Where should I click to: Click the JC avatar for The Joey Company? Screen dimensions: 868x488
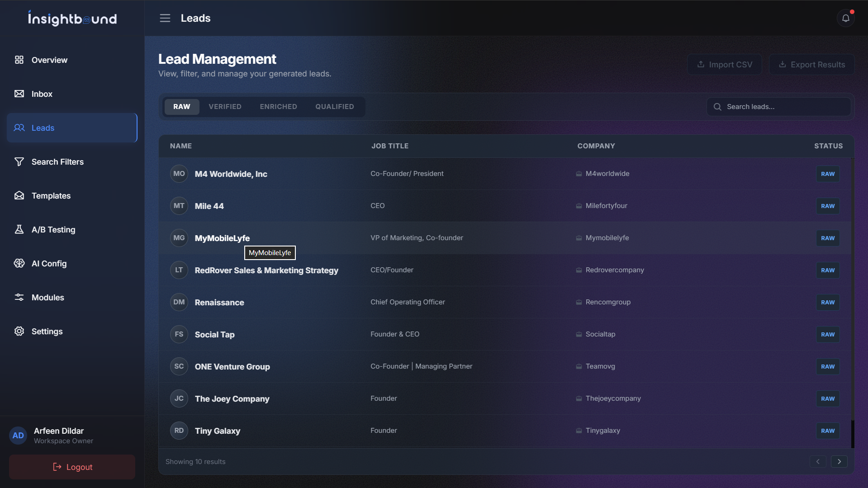point(179,398)
